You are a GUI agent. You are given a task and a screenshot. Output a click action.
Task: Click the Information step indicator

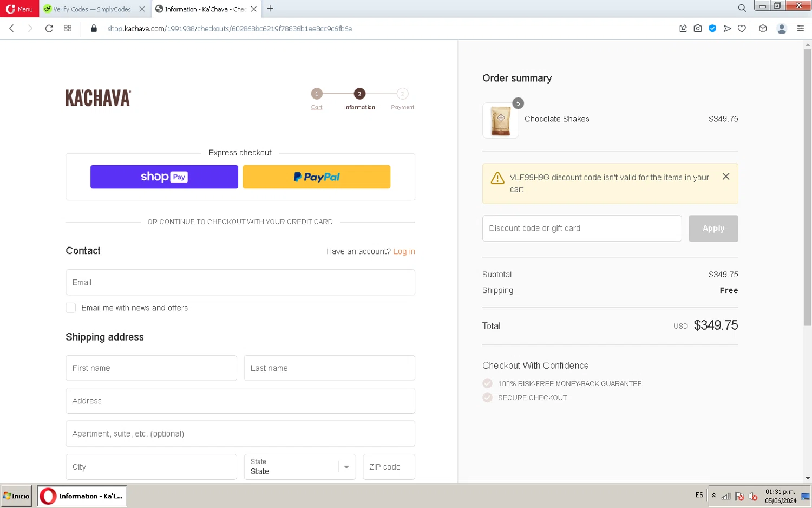pyautogui.click(x=359, y=94)
